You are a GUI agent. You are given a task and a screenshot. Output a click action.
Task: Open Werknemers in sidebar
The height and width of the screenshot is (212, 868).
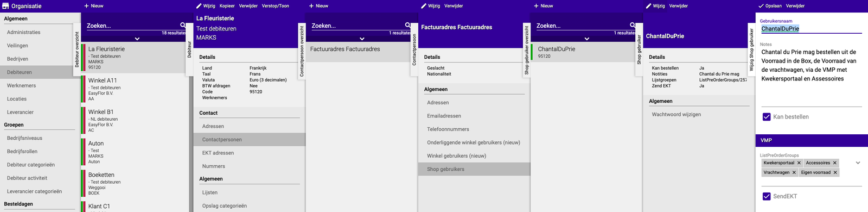(x=40, y=85)
